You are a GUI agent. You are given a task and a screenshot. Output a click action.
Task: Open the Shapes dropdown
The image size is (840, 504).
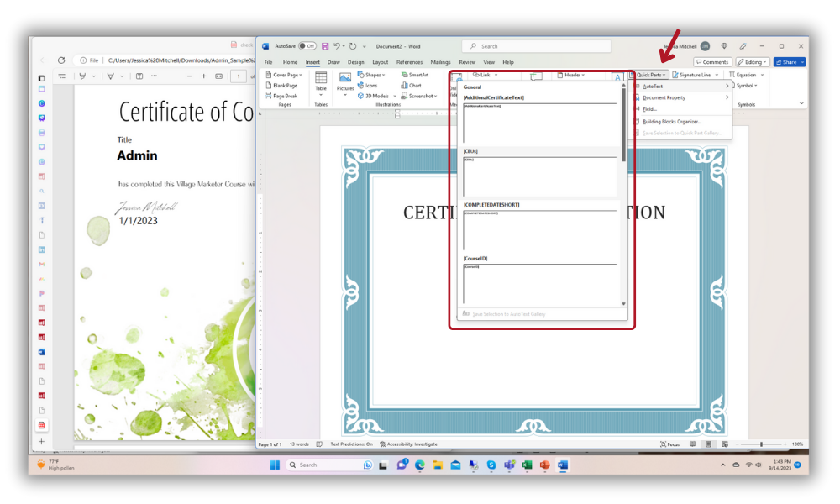pyautogui.click(x=371, y=75)
